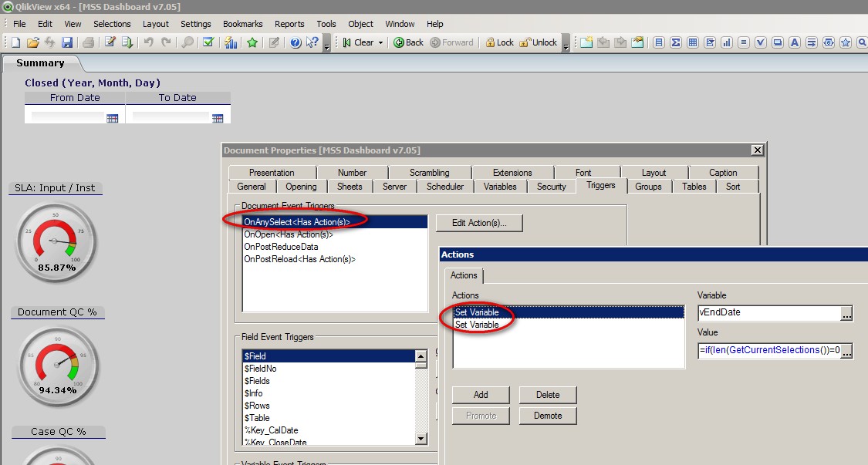This screenshot has height=465, width=868.
Task: Create a Button object icon
Action: (x=778, y=42)
